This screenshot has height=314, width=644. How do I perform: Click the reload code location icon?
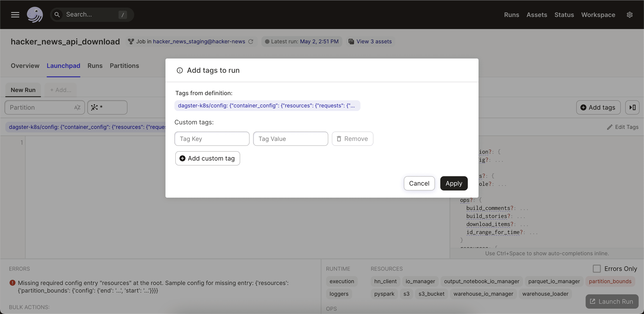point(251,42)
